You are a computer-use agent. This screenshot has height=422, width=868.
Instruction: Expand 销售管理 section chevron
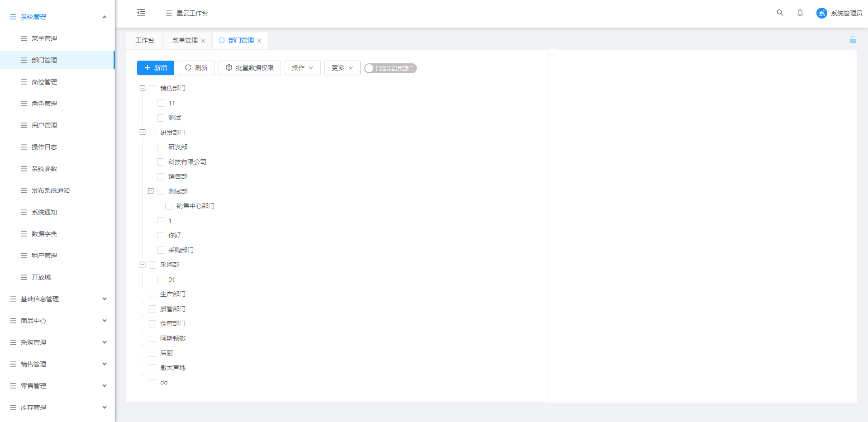pyautogui.click(x=105, y=364)
